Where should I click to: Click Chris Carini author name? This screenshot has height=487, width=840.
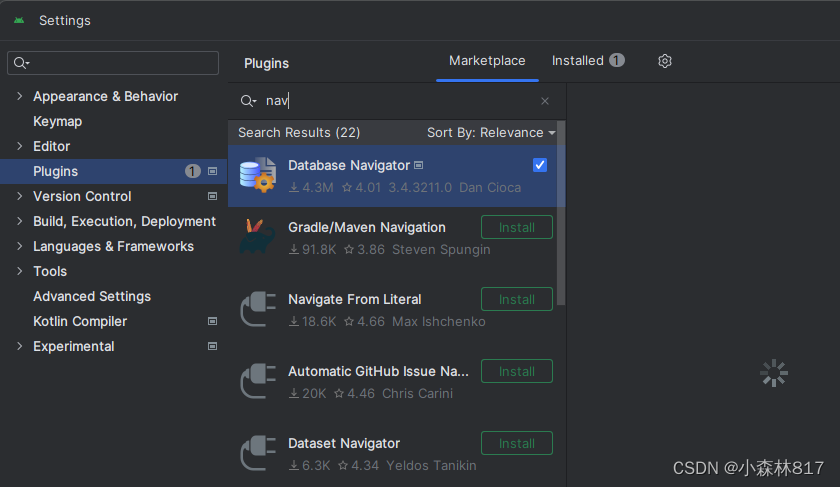click(417, 393)
